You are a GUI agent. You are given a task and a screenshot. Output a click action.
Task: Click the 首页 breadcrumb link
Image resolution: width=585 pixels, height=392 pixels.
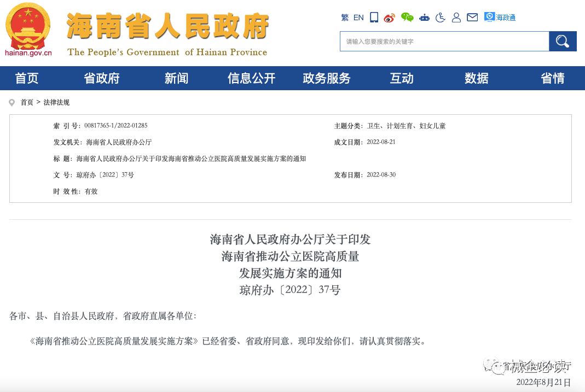27,102
